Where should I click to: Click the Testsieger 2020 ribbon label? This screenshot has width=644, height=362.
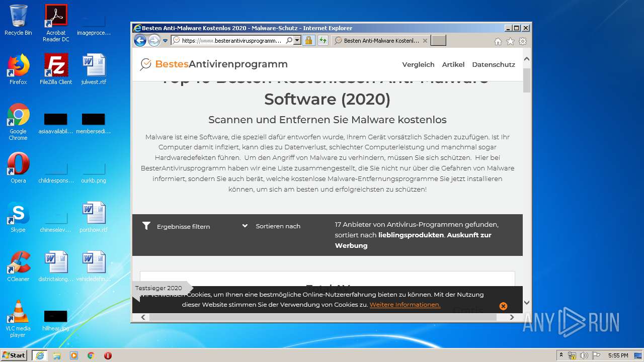pyautogui.click(x=158, y=288)
